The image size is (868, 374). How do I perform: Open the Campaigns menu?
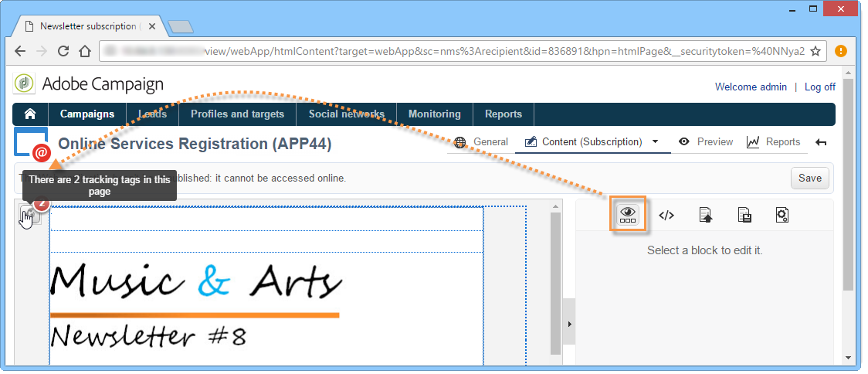click(x=87, y=114)
